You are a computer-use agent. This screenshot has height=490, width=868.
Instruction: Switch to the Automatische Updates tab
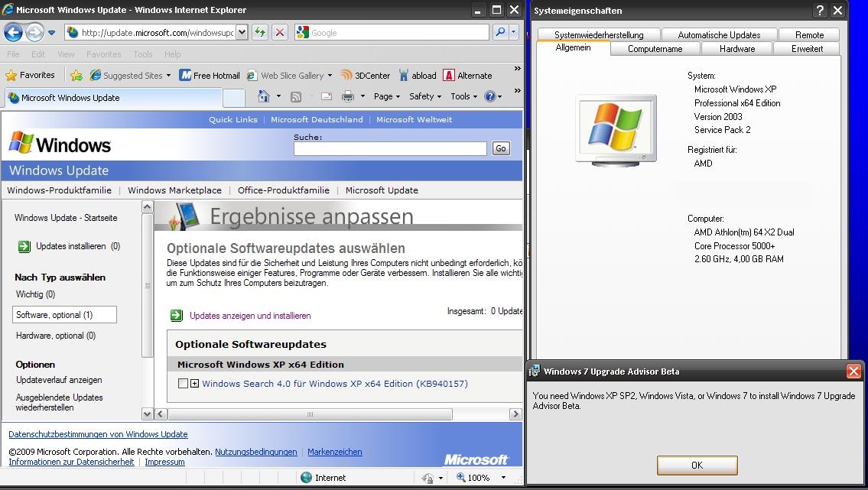click(x=719, y=35)
